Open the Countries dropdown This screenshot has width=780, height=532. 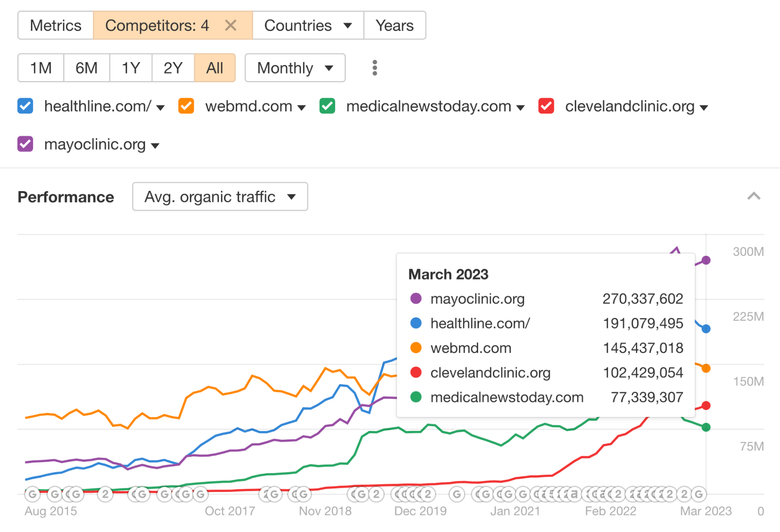pyautogui.click(x=307, y=25)
